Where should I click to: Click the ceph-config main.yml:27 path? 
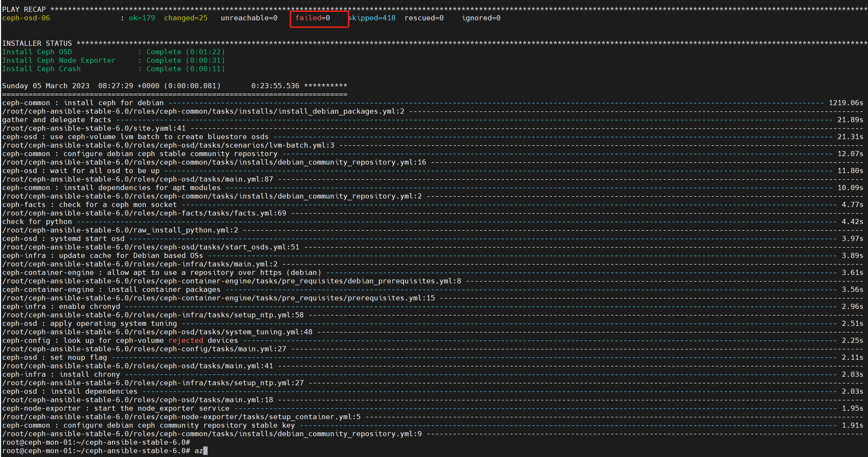point(144,349)
